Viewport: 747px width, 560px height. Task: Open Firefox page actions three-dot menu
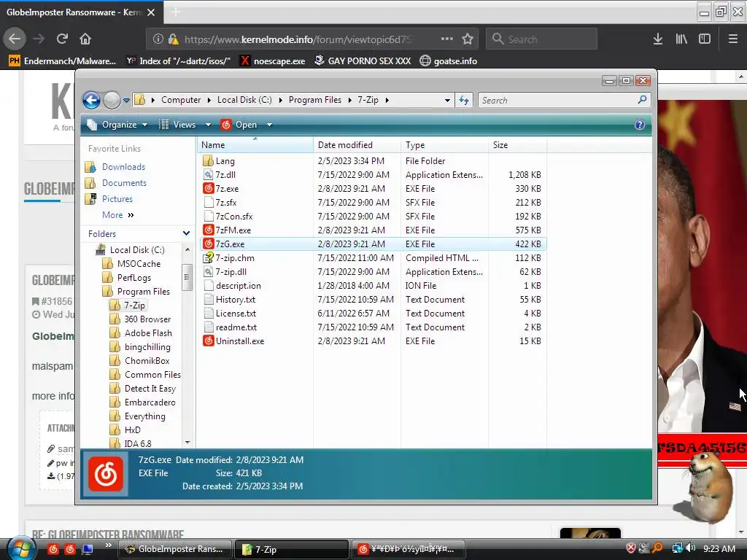point(447,39)
